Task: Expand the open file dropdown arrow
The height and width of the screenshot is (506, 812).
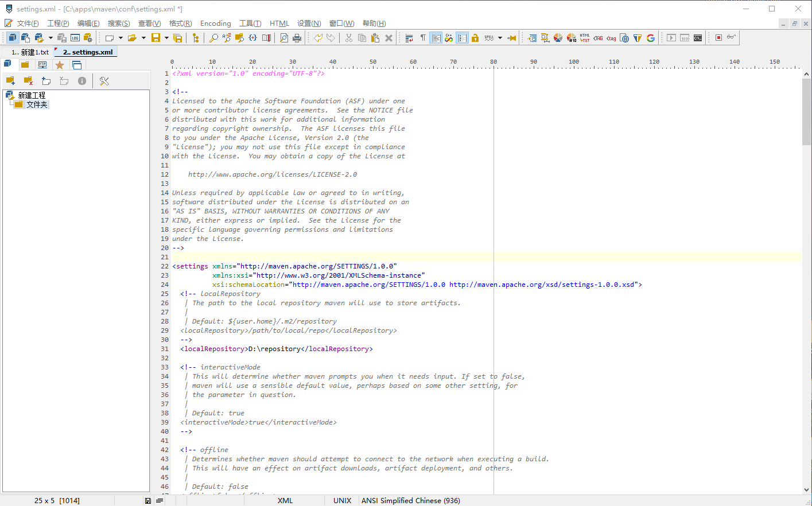Action: pyautogui.click(x=143, y=38)
